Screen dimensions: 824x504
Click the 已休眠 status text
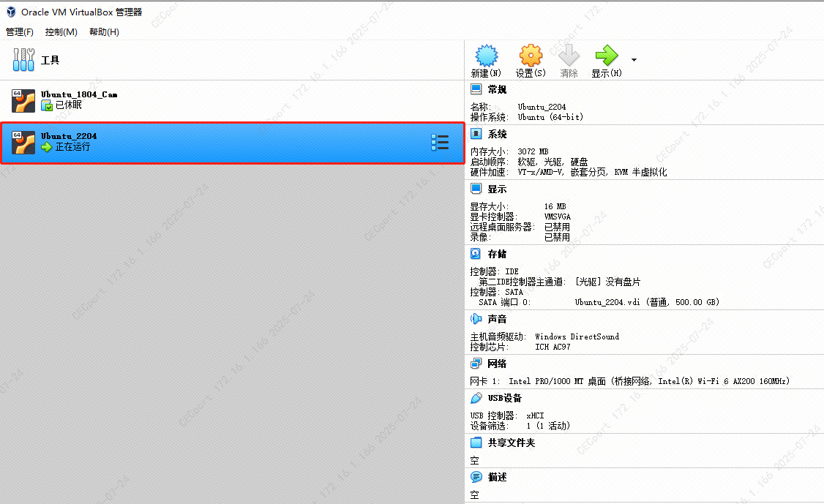(x=69, y=105)
